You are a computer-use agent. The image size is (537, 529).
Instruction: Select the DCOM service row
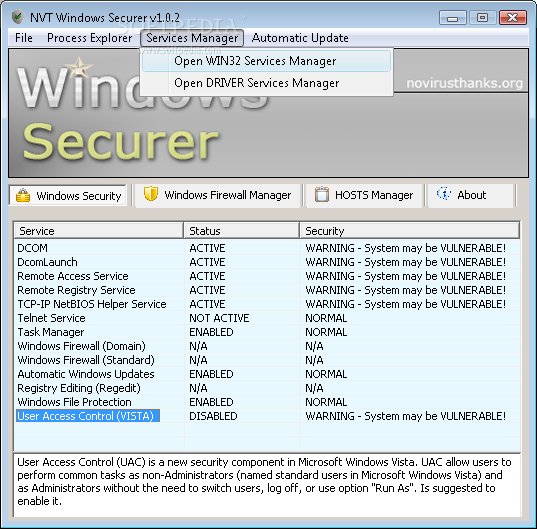(x=267, y=248)
